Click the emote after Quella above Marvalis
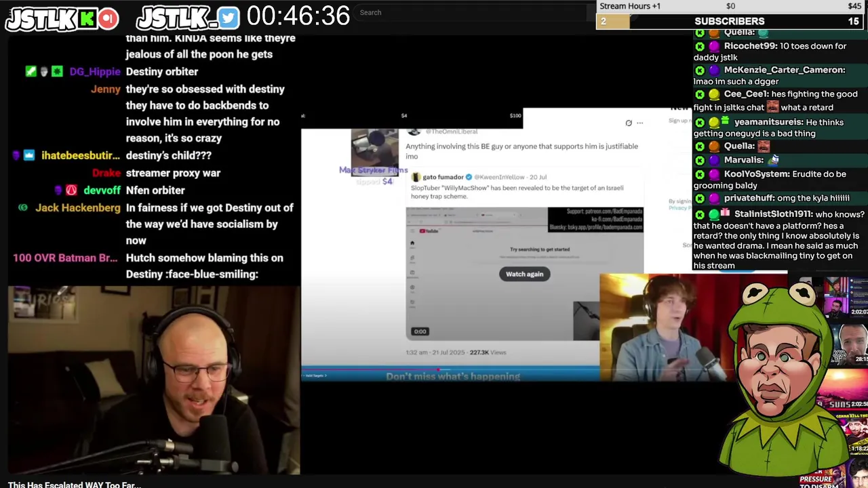The height and width of the screenshot is (488, 868). pyautogui.click(x=764, y=146)
